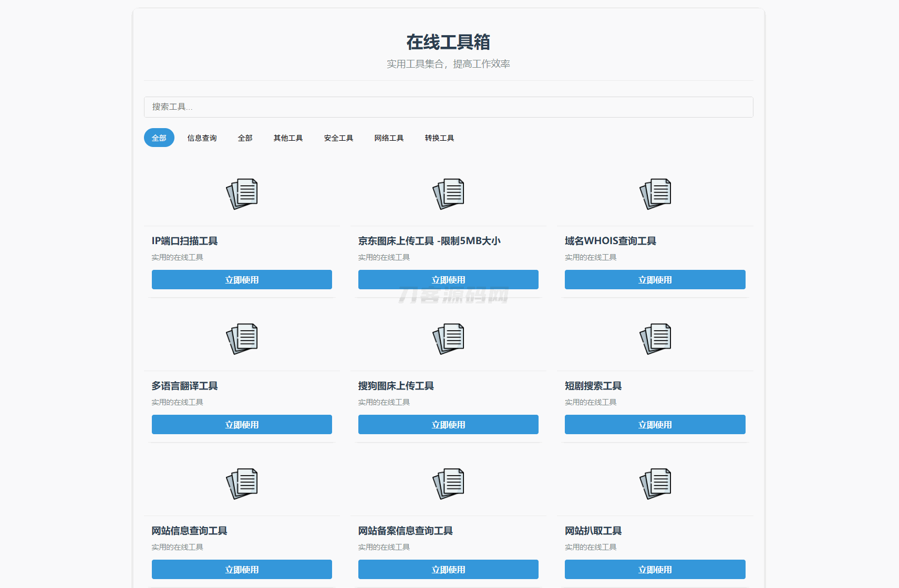The image size is (899, 588).
Task: Click the document icon above 网站信息查询工具
Action: [242, 484]
